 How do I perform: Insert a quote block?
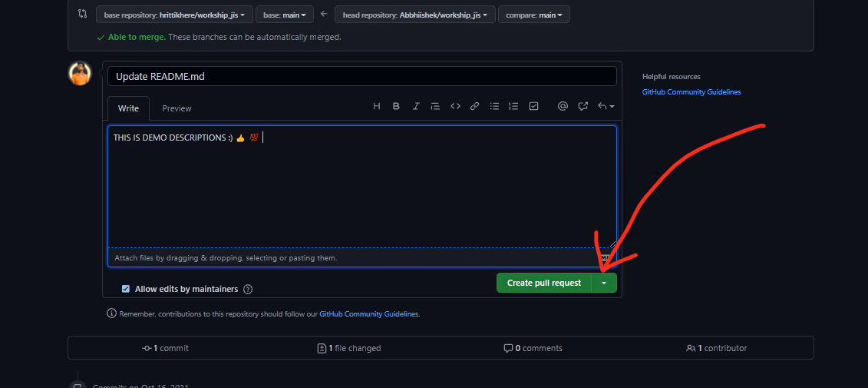pos(435,107)
